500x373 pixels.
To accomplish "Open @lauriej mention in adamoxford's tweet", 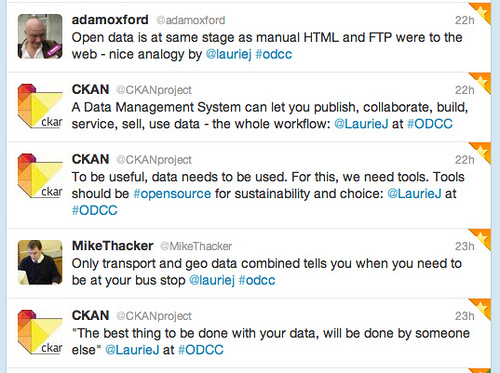I will click(229, 54).
